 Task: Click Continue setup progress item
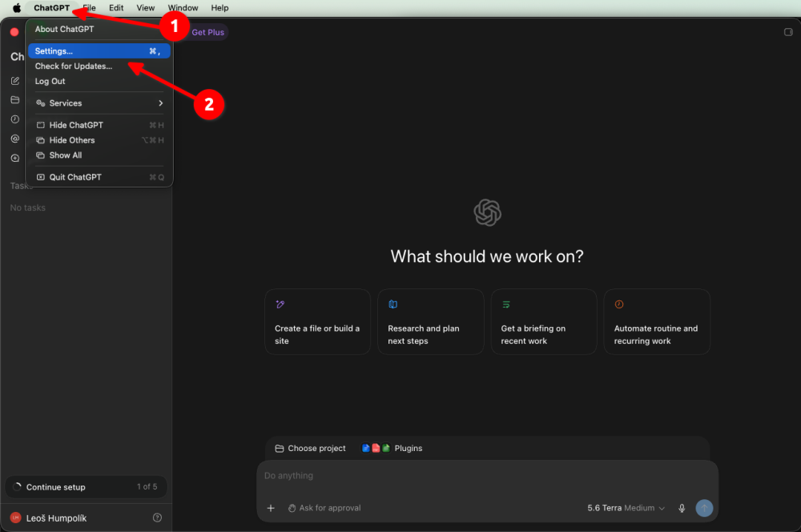[x=86, y=487]
